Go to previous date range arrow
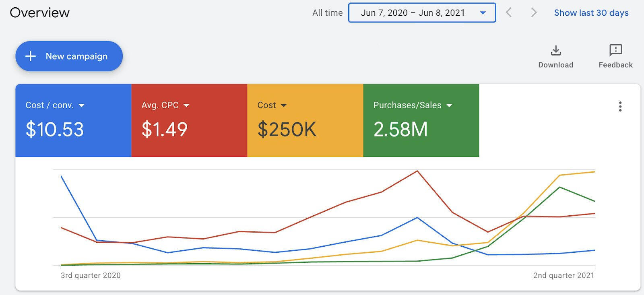This screenshot has height=295, width=644. pyautogui.click(x=509, y=12)
